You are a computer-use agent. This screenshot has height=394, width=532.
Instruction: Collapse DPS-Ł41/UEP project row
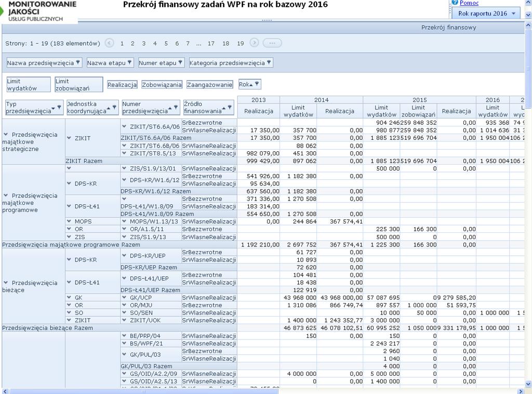point(124,279)
